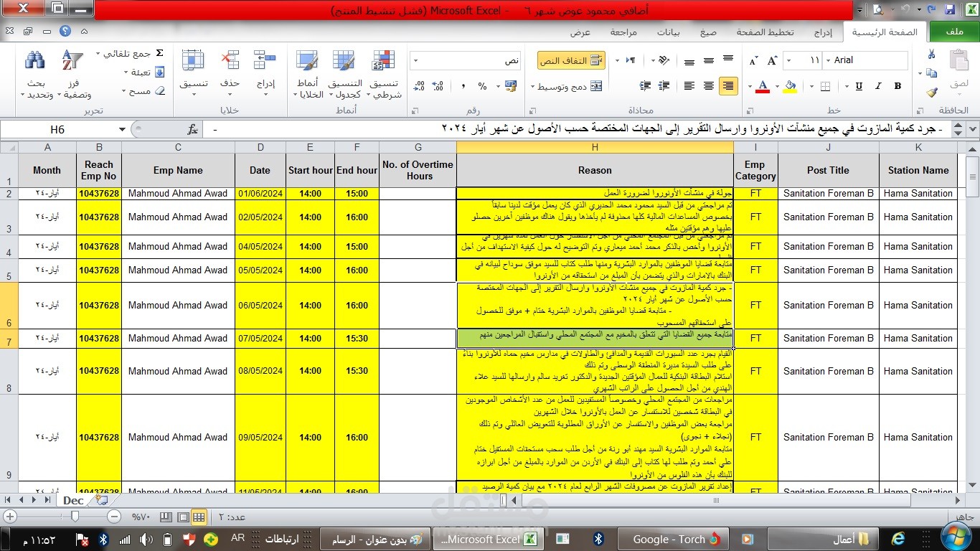Switch to the Formulas (صيغ) tab
This screenshot has width=980, height=551.
point(708,32)
